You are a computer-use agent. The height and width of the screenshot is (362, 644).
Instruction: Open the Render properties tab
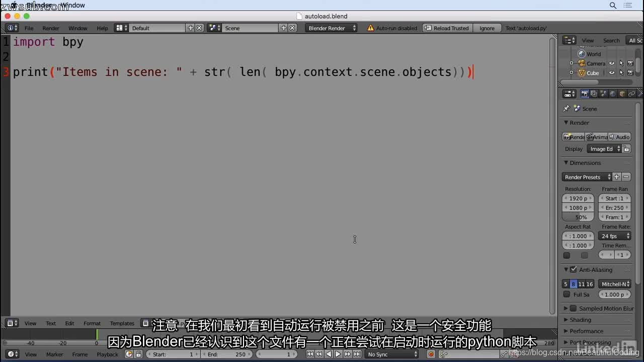585,94
